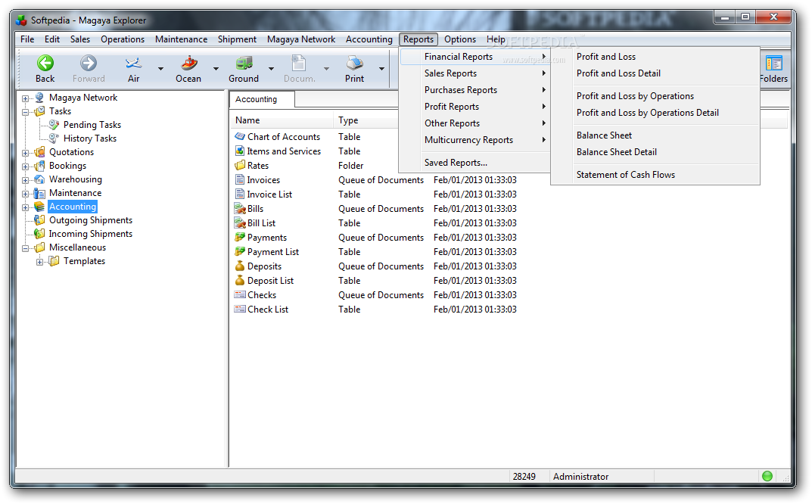The width and height of the screenshot is (812, 504).
Task: Click Administrator in the status bar
Action: click(x=580, y=477)
